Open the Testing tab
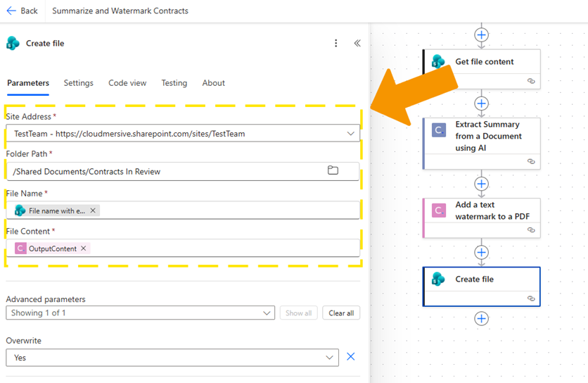The height and width of the screenshot is (383, 588). pos(174,83)
